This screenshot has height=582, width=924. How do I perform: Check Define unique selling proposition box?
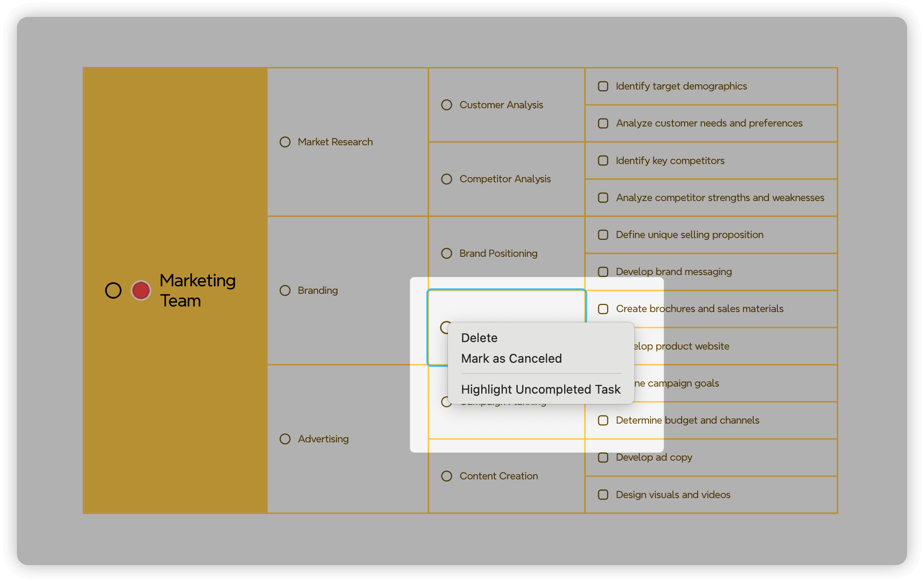point(603,235)
